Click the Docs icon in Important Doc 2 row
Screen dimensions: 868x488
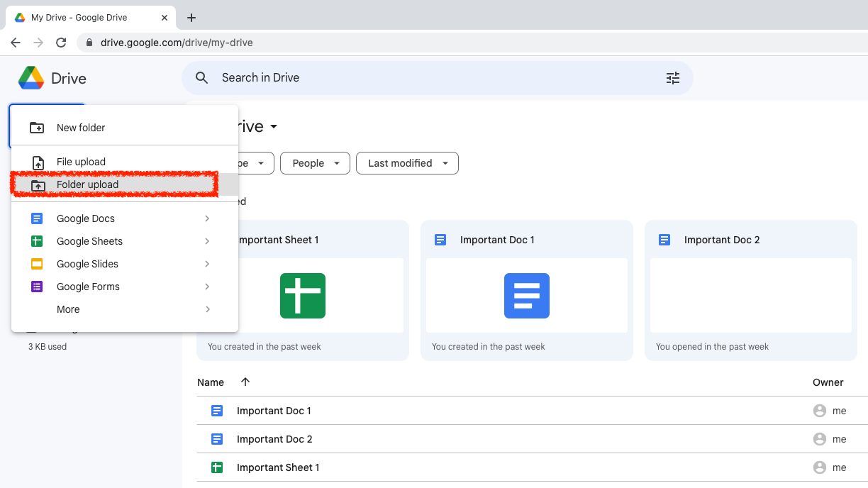(x=217, y=439)
